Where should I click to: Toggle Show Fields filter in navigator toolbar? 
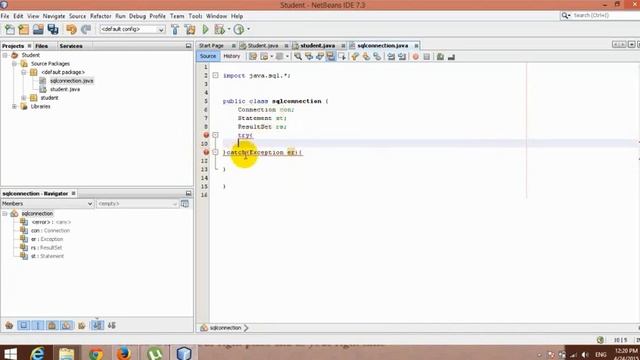[24, 325]
